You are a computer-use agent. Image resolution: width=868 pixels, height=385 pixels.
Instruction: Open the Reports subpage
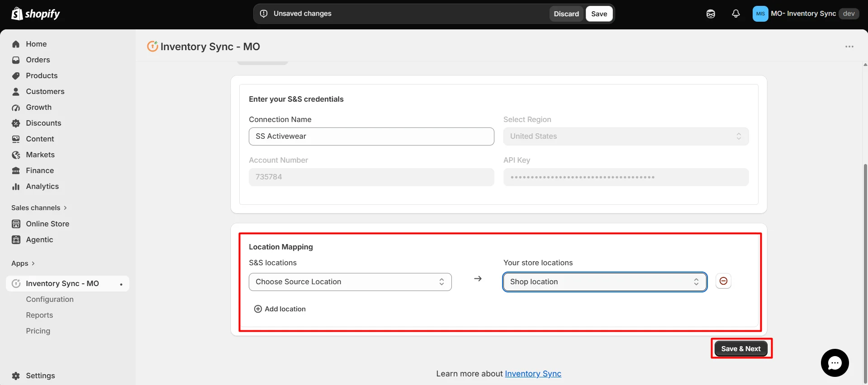point(39,315)
